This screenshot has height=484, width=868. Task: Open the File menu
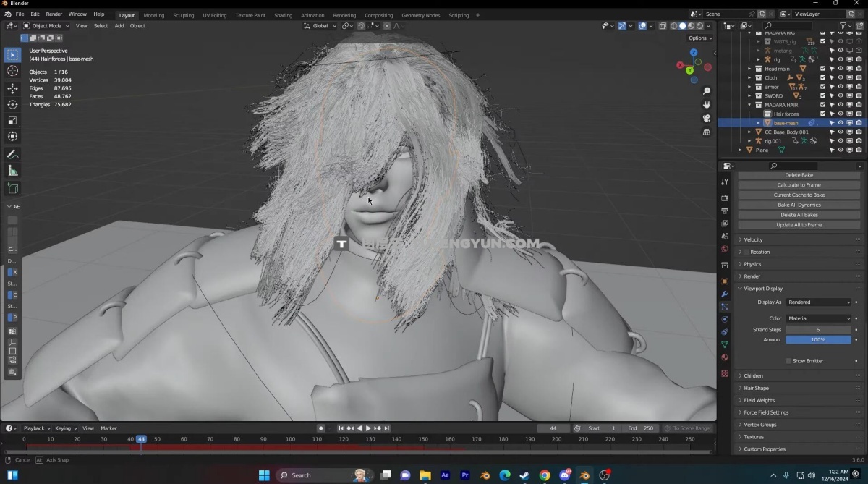[20, 14]
